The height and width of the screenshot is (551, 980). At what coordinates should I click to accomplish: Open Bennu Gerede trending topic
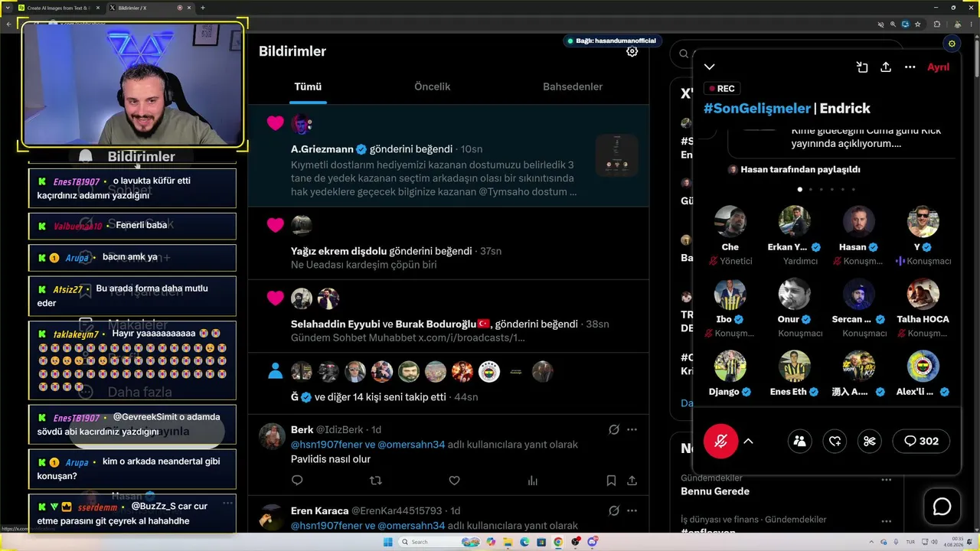(x=715, y=491)
